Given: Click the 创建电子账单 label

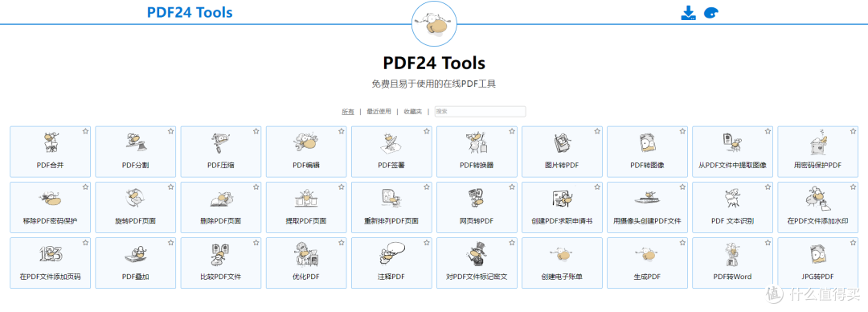Looking at the screenshot, I should 562,277.
